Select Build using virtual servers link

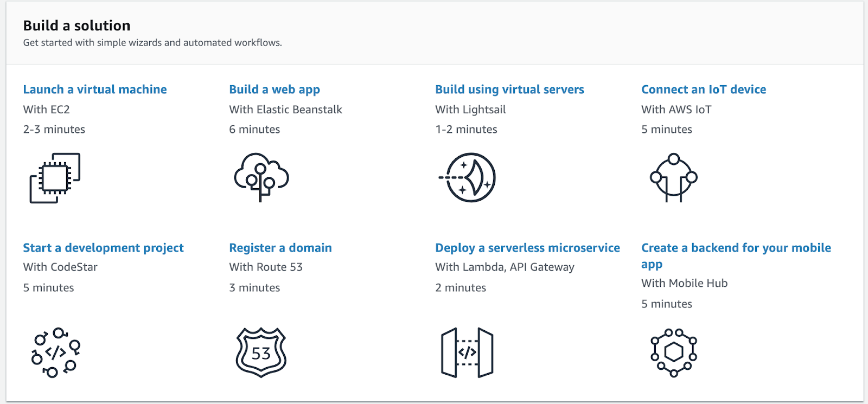tap(509, 89)
